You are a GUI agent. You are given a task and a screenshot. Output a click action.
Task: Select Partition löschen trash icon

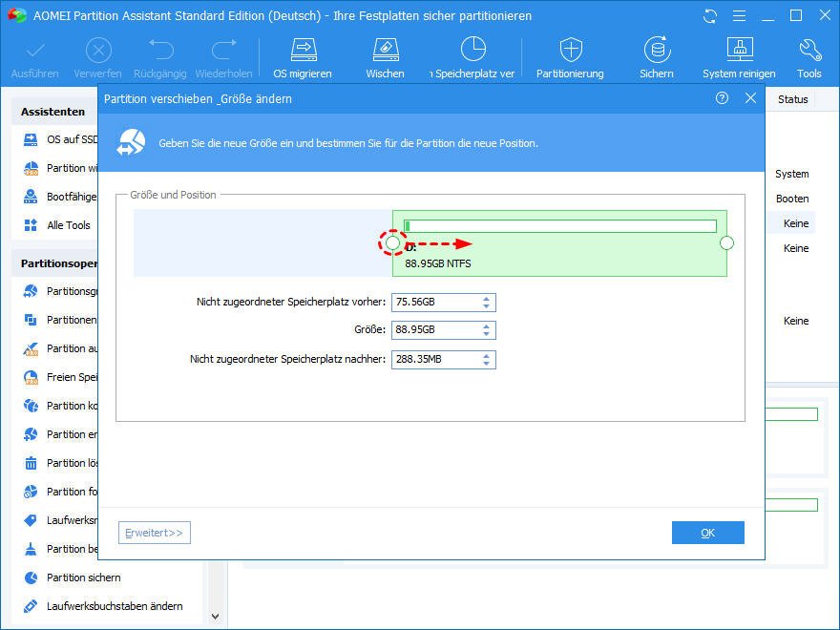[x=31, y=463]
